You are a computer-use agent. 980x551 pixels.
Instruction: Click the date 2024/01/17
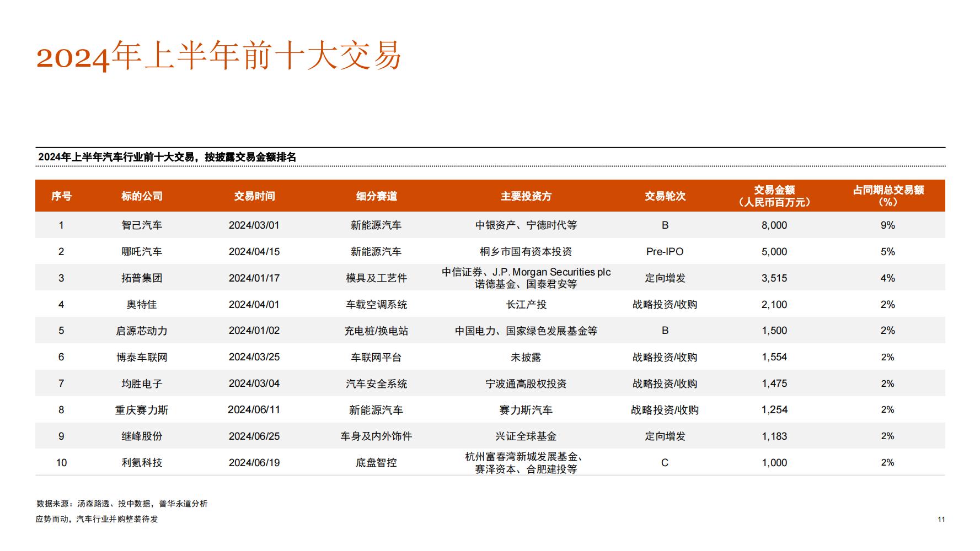coord(254,278)
